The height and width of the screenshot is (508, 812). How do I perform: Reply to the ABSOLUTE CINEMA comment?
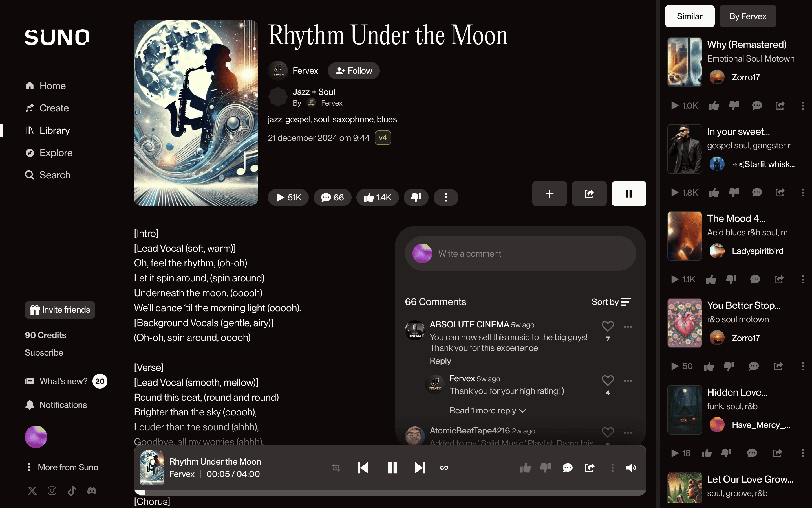click(440, 361)
